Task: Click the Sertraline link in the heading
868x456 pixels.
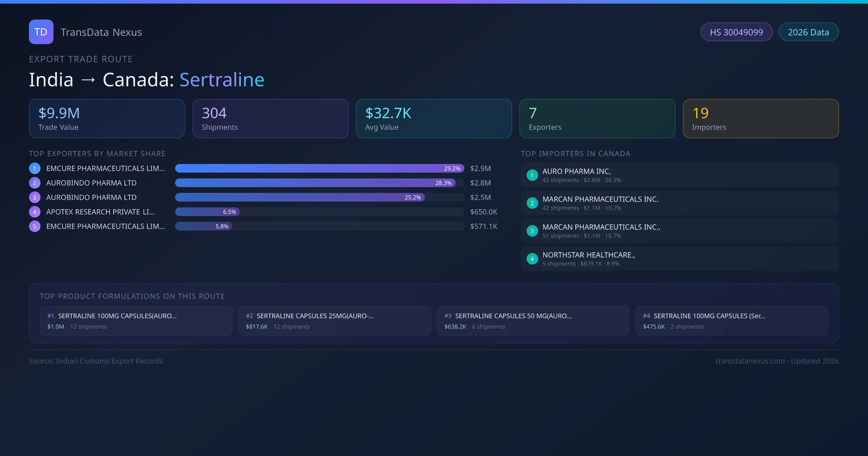Action: (222, 79)
